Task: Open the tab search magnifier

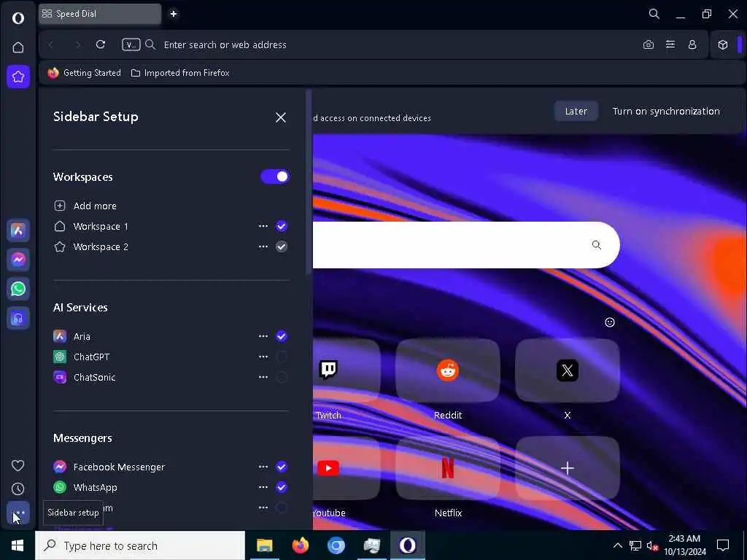Action: [x=654, y=14]
